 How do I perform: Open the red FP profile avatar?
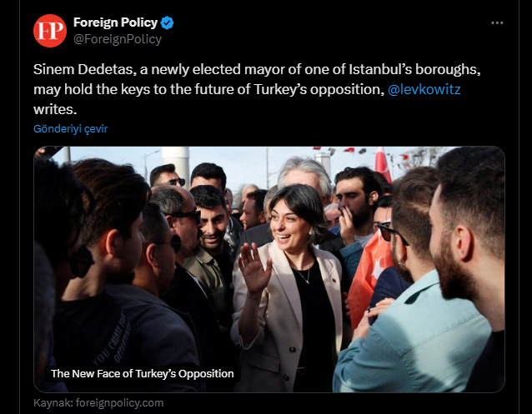tap(50, 31)
